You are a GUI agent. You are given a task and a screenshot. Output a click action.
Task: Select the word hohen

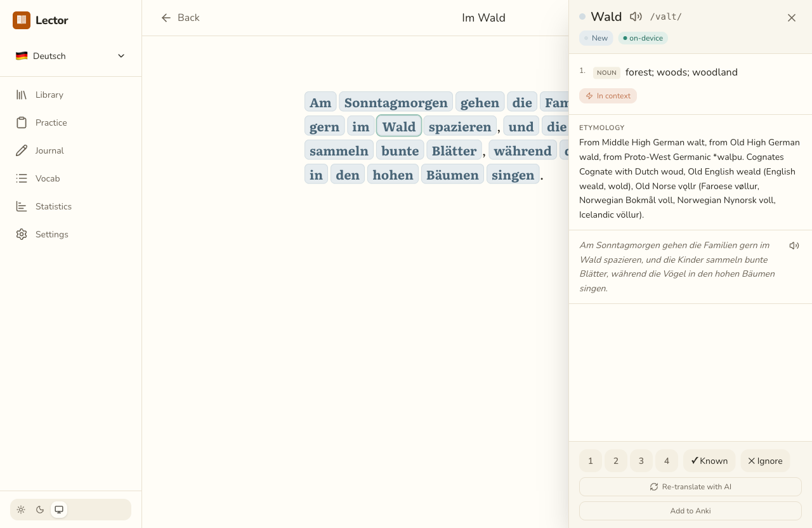tap(393, 175)
